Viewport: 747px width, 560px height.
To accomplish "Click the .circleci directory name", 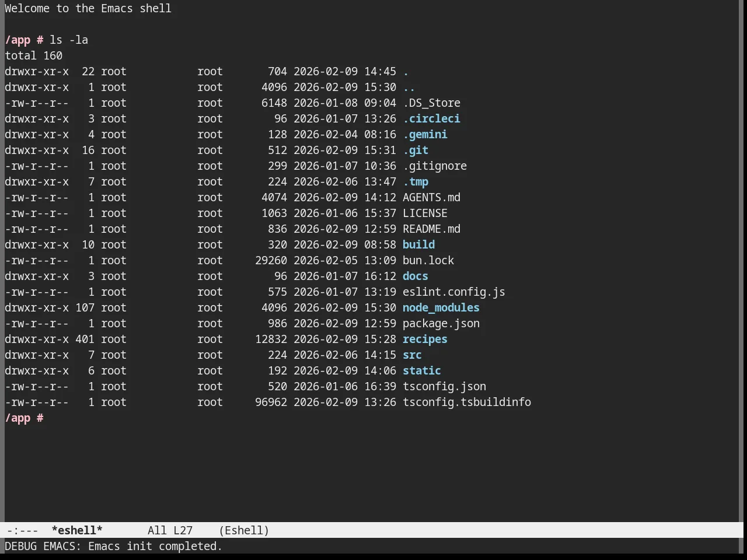I will tap(431, 118).
